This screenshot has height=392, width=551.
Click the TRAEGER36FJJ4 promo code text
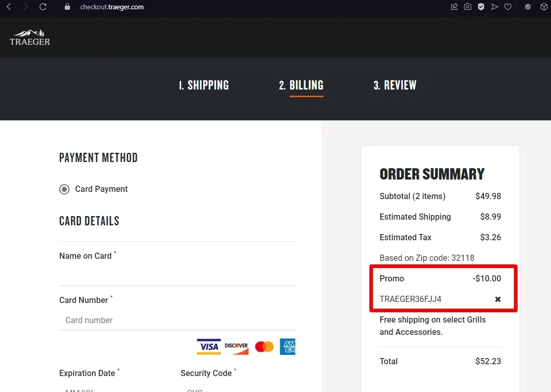coord(411,299)
